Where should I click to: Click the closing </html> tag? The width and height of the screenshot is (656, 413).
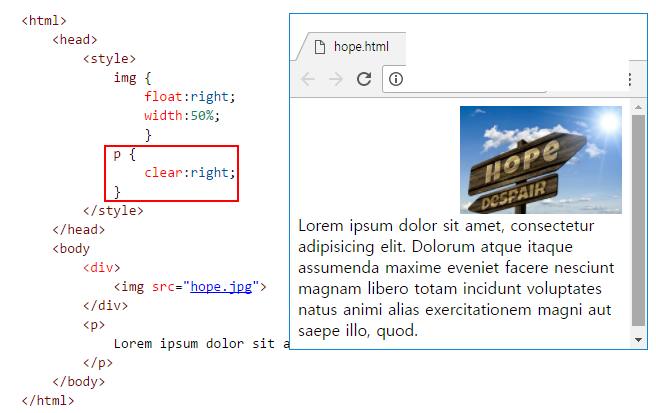tap(48, 400)
